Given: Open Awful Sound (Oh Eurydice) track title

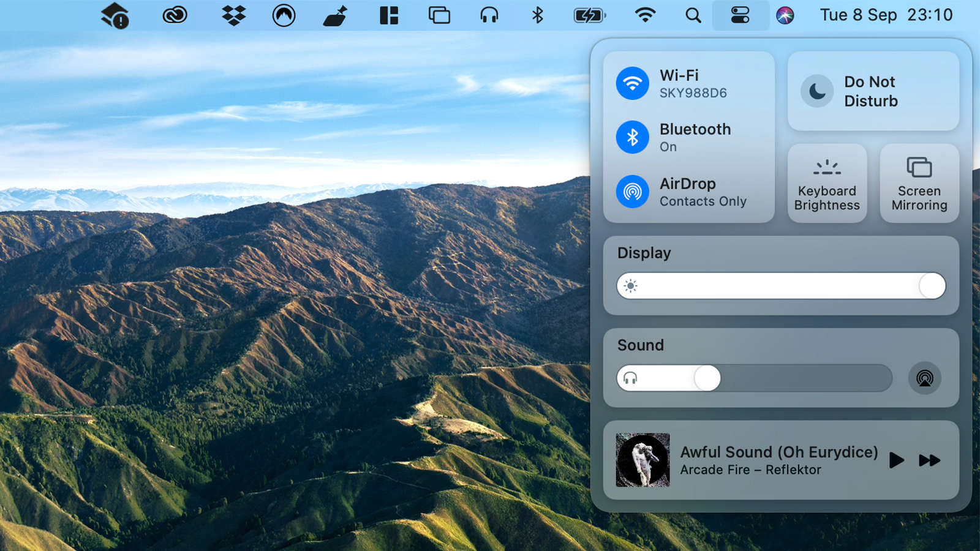Looking at the screenshot, I should coord(779,452).
